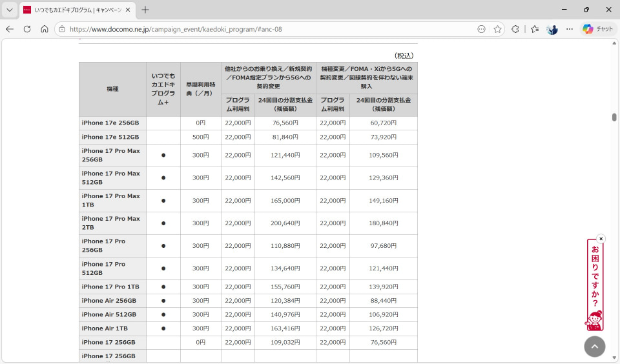The image size is (620, 364).
Task: Click the 126,720円 value cell
Action: 384,329
